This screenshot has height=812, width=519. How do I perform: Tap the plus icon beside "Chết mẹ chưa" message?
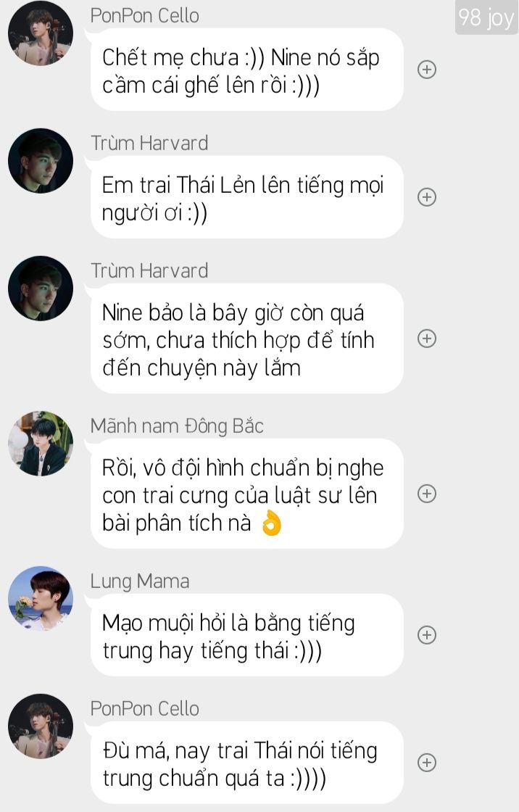click(x=427, y=70)
